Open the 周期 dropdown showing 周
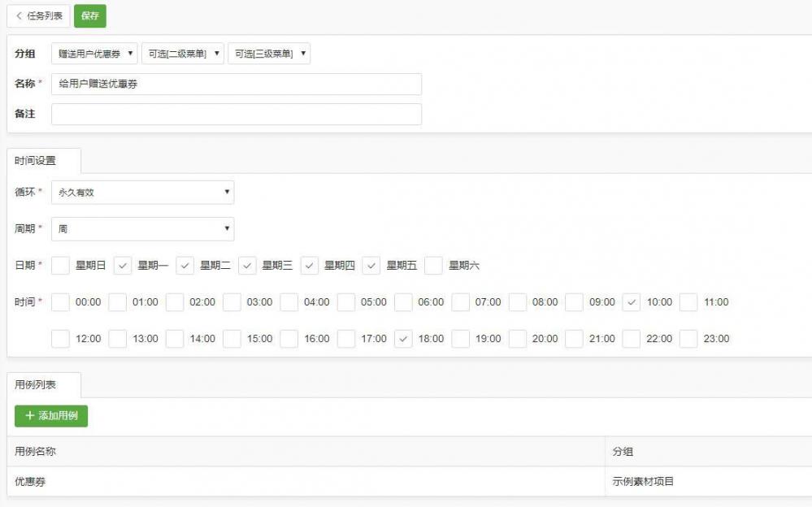The width and height of the screenshot is (812, 507). click(x=142, y=229)
